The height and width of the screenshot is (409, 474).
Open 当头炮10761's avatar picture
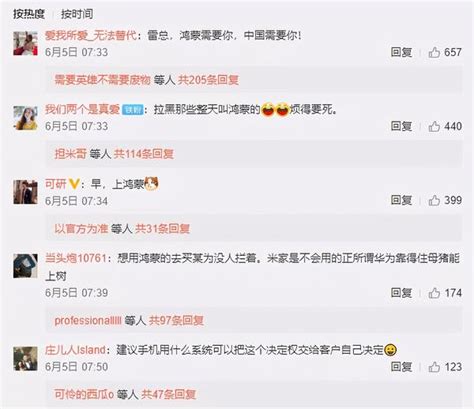[25, 266]
